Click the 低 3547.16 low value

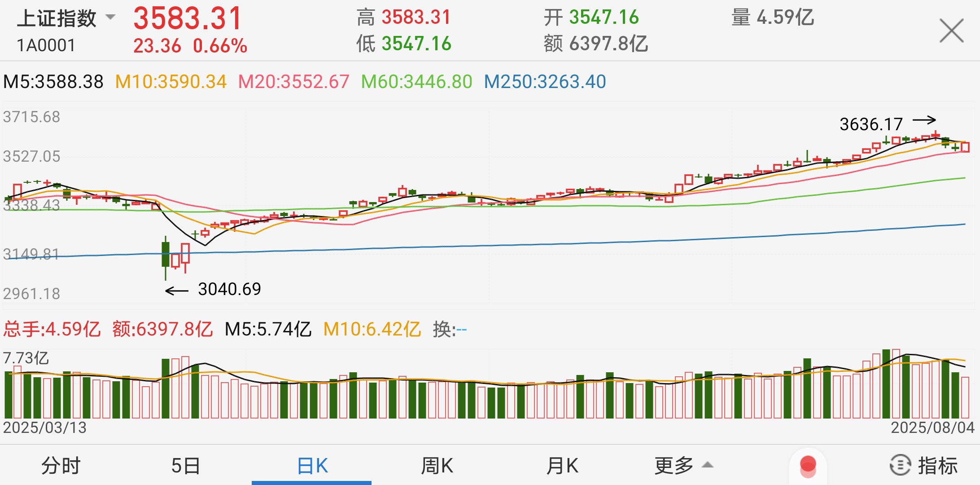click(x=404, y=44)
